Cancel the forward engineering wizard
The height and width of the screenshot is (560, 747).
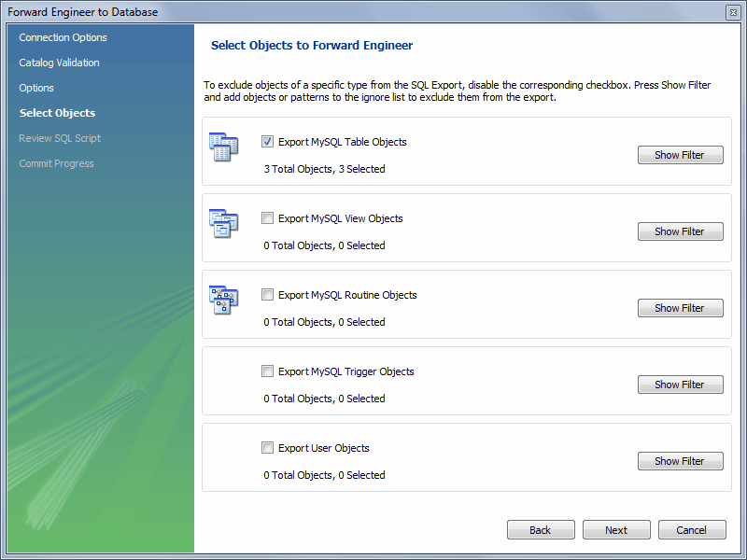[692, 530]
